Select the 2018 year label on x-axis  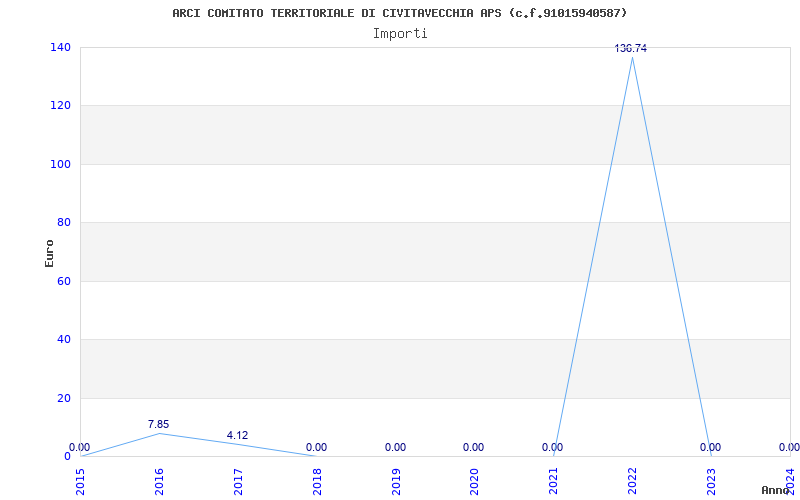[x=317, y=481]
